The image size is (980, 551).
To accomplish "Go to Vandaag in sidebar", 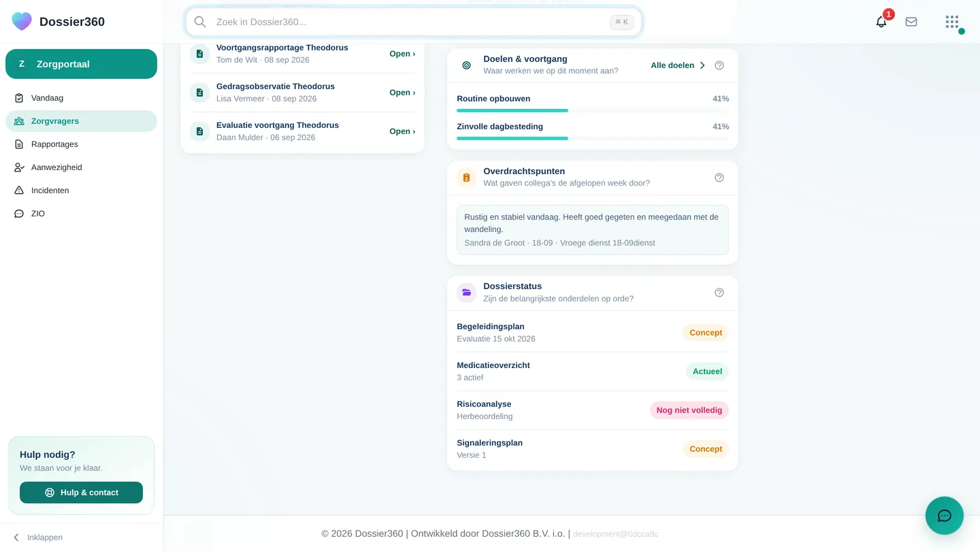I will [x=81, y=98].
